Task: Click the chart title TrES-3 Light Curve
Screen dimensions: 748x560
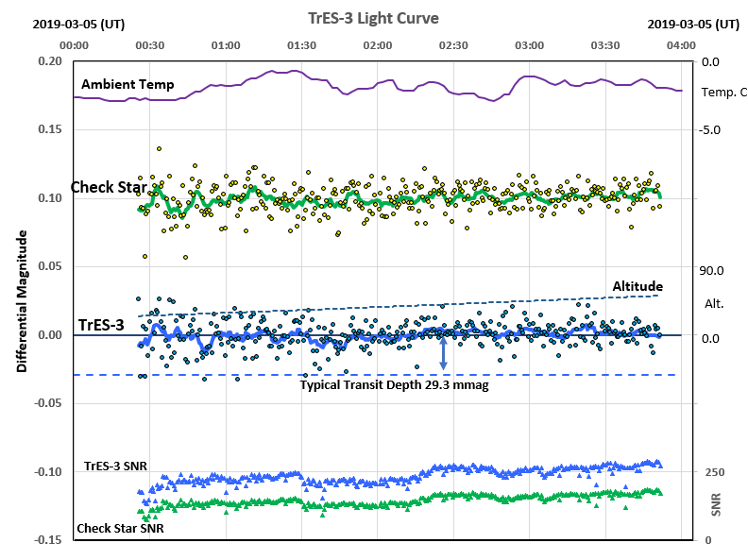Action: click(x=373, y=18)
